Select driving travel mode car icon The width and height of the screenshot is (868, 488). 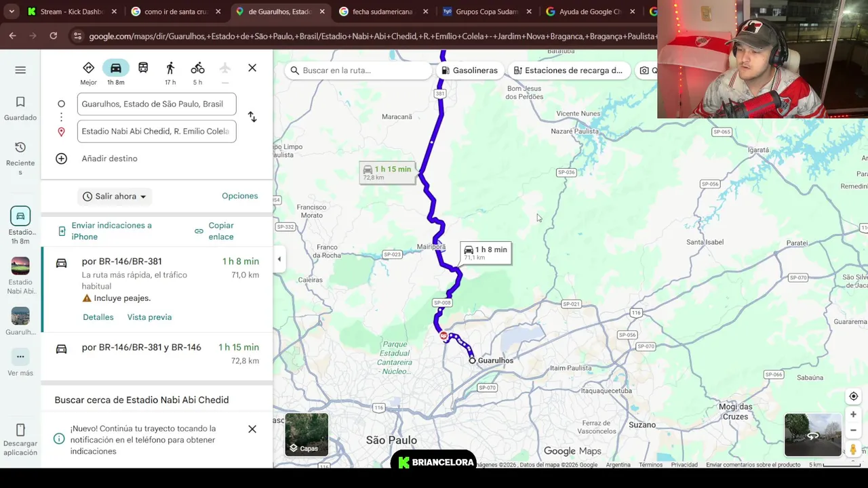(116, 68)
